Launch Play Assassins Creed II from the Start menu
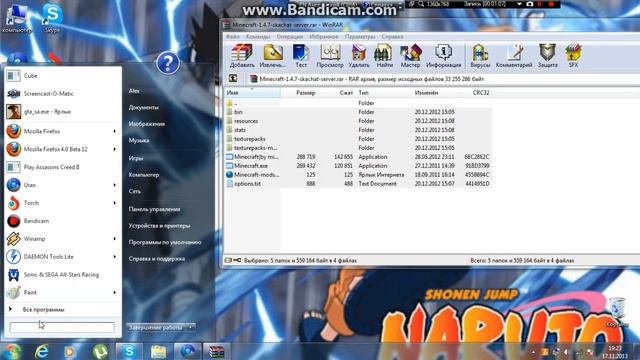640x360 pixels. [x=63, y=167]
